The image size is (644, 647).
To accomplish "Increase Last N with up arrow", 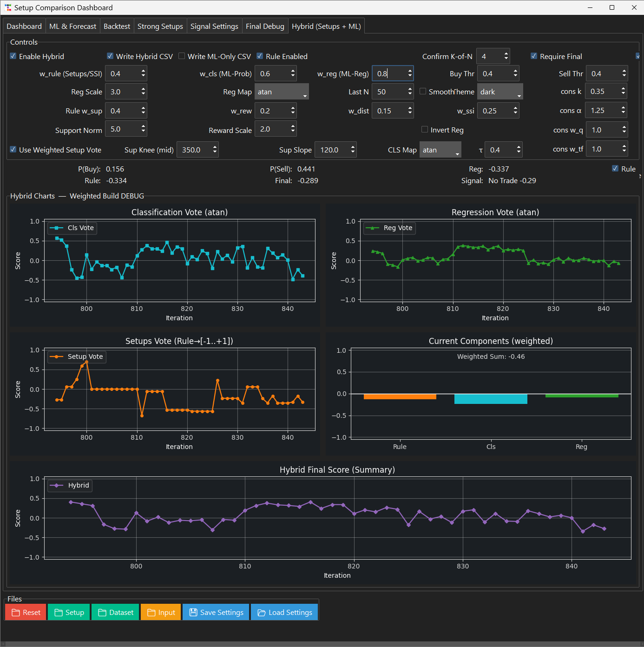I will click(x=410, y=89).
